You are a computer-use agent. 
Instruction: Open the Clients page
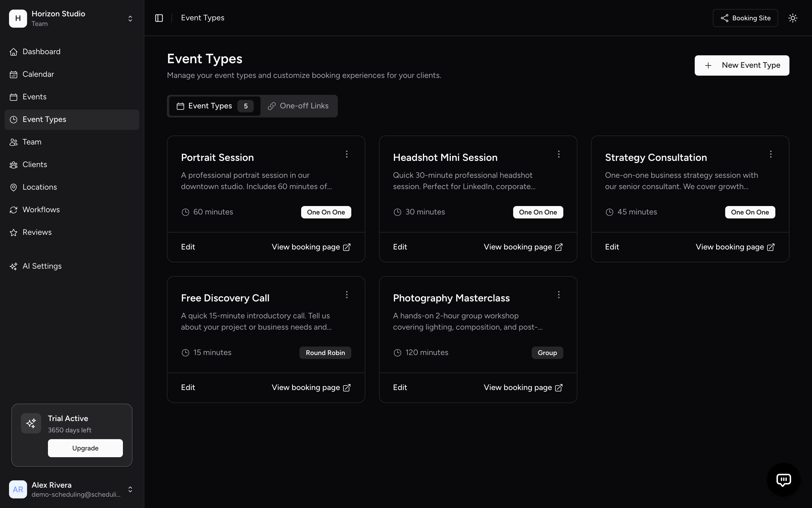point(72,165)
